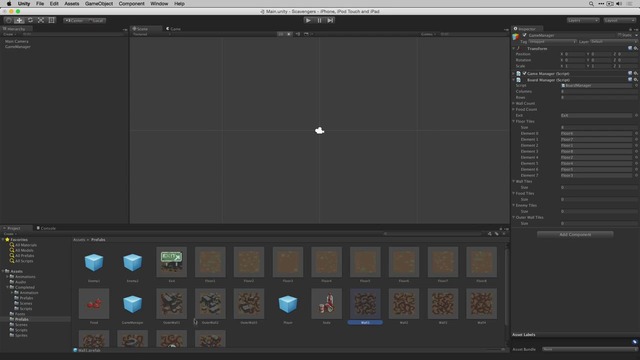Open the Layer dropdown in the Inspector
Screen dimensions: 640x360
pos(613,42)
